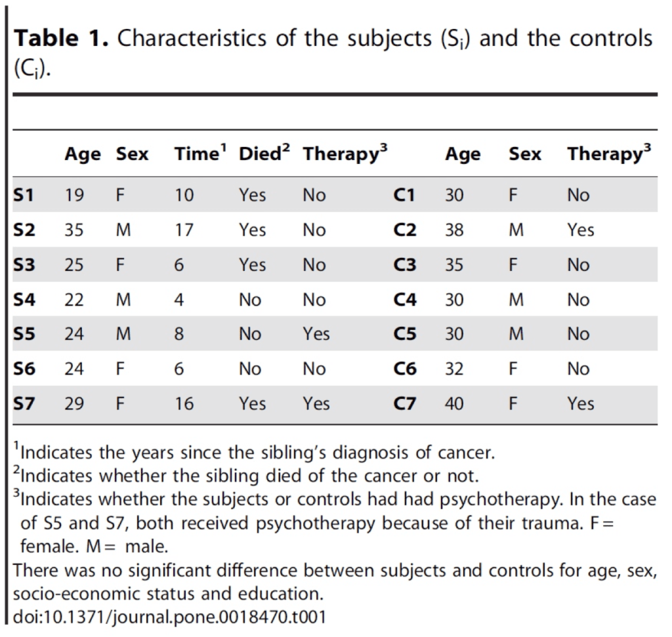Image resolution: width=672 pixels, height=637 pixels.
Task: Click S2's time value 17
Action: [184, 230]
